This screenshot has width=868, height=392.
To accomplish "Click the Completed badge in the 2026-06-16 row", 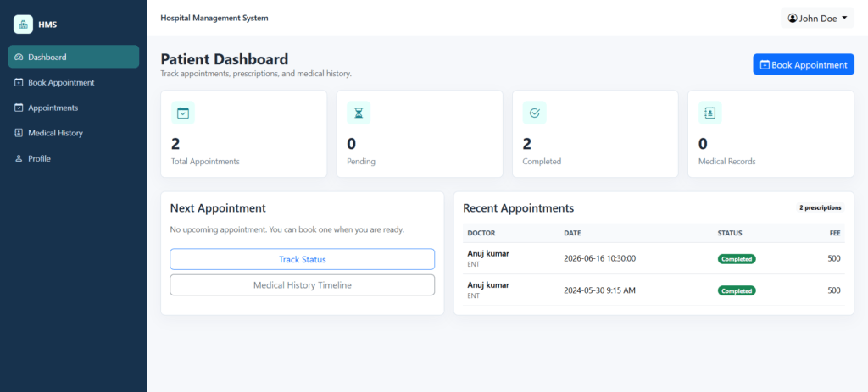I will tap(737, 259).
